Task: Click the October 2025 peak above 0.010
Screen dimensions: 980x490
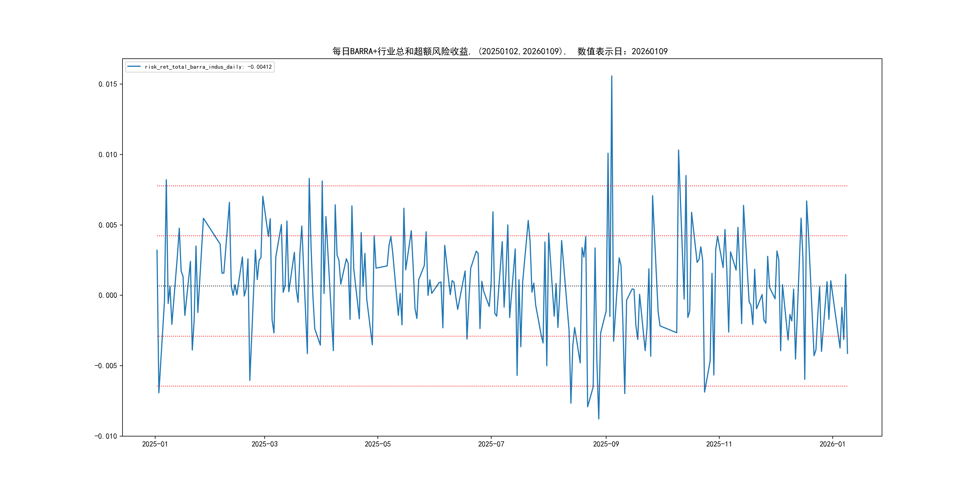Action: 678,150
